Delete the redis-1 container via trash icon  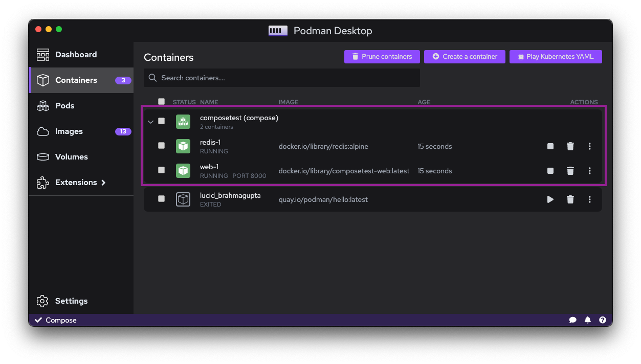click(570, 146)
